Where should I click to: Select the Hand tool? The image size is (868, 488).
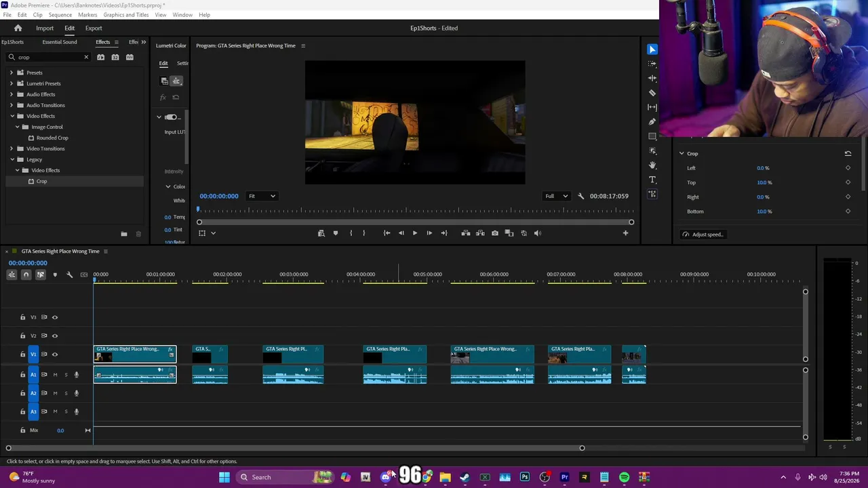(x=652, y=165)
